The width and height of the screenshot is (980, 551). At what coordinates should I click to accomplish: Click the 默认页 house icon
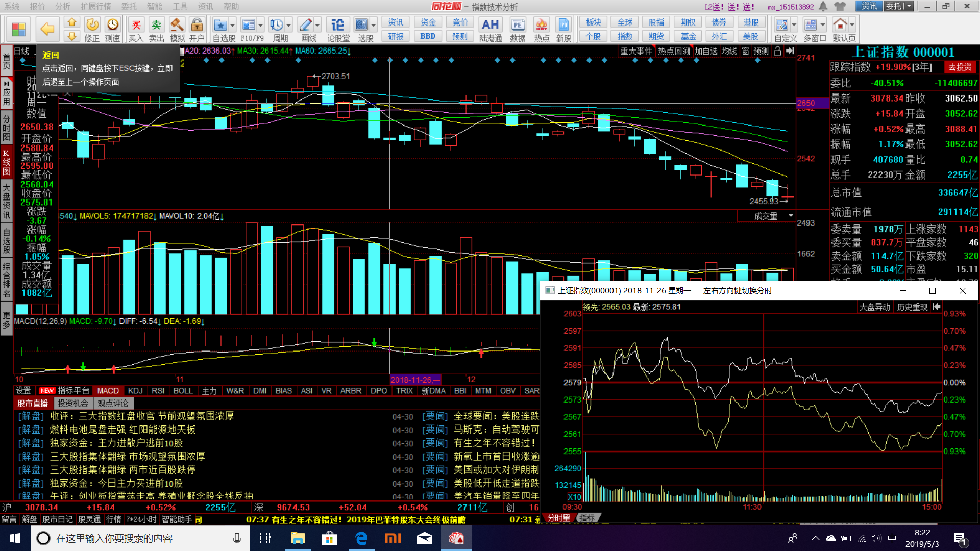coord(840,25)
